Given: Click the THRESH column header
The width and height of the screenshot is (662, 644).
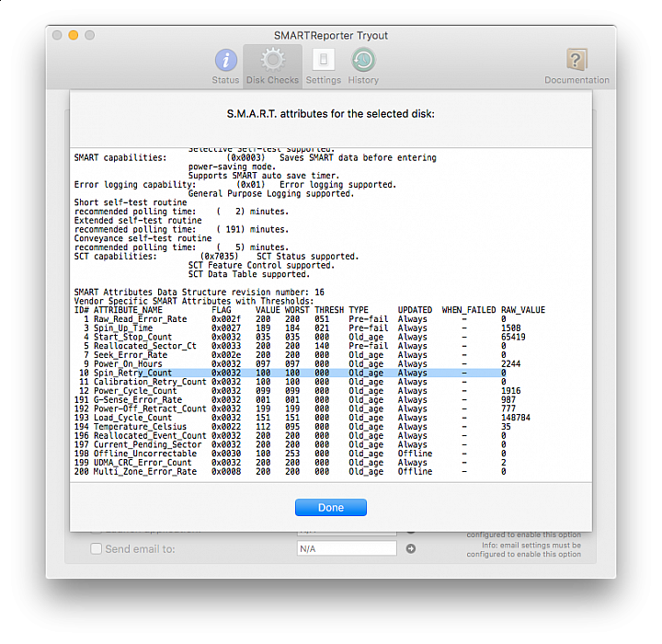Looking at the screenshot, I should coord(329,310).
